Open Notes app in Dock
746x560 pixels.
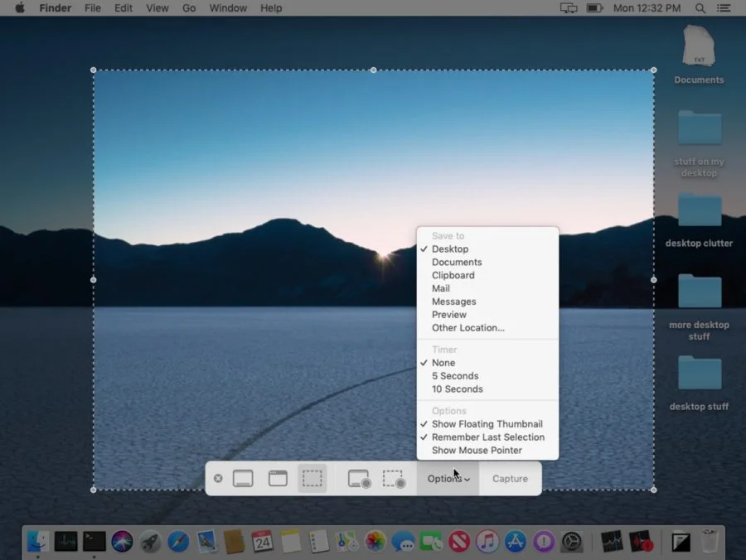click(291, 542)
